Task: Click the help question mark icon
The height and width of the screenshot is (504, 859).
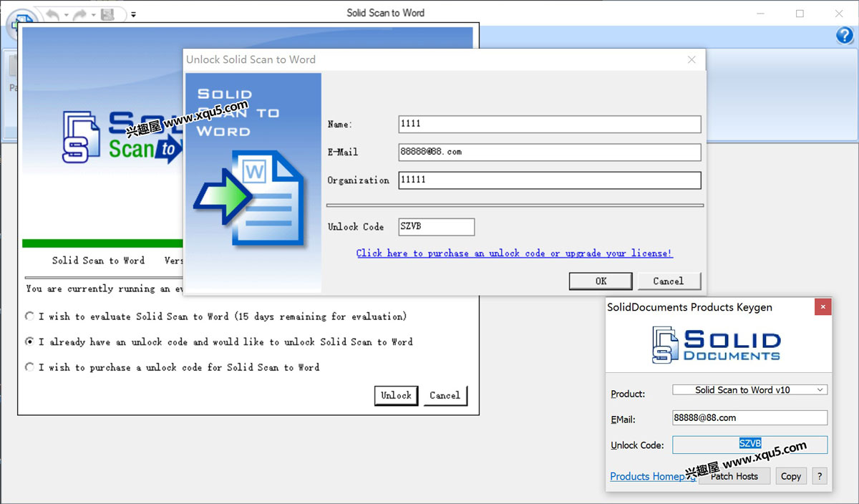Action: 845,36
